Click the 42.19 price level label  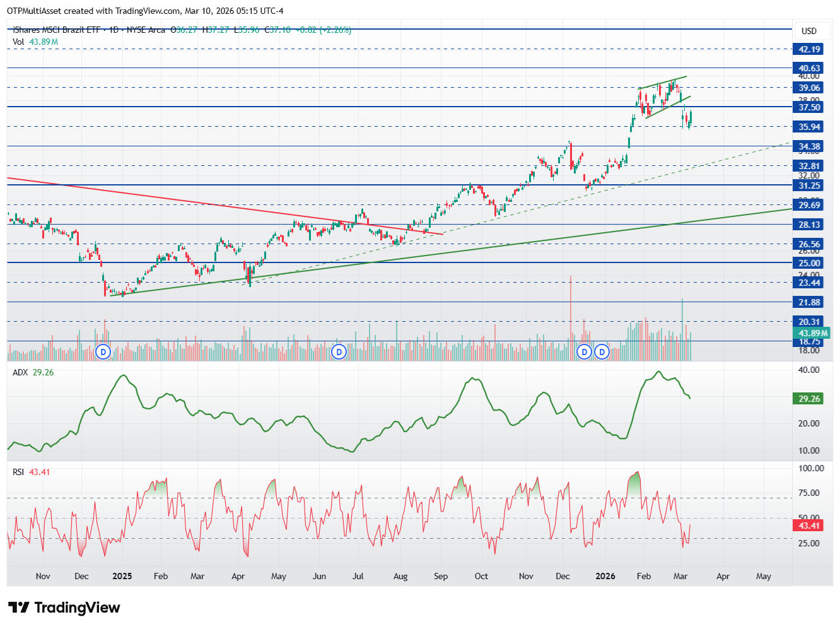click(x=809, y=49)
